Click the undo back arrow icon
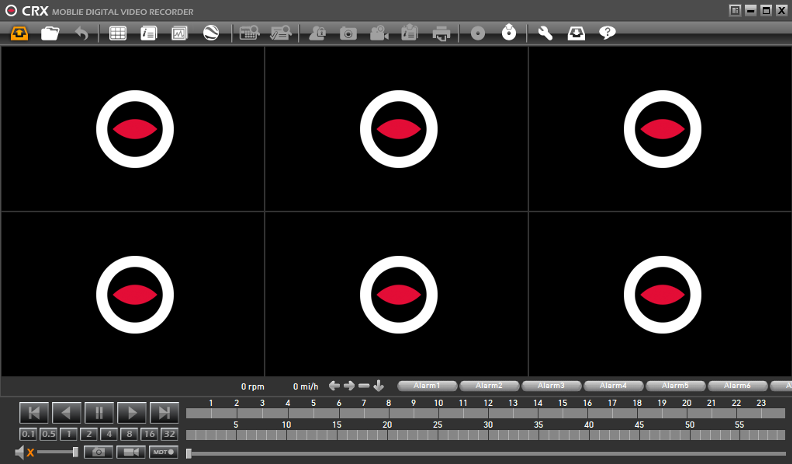Viewport: 792px width, 464px height. pos(81,33)
